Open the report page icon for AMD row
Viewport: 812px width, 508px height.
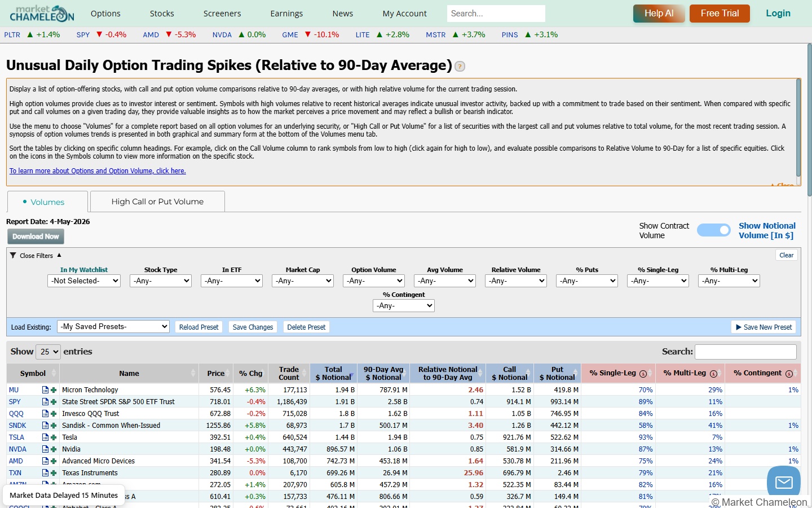[45, 461]
